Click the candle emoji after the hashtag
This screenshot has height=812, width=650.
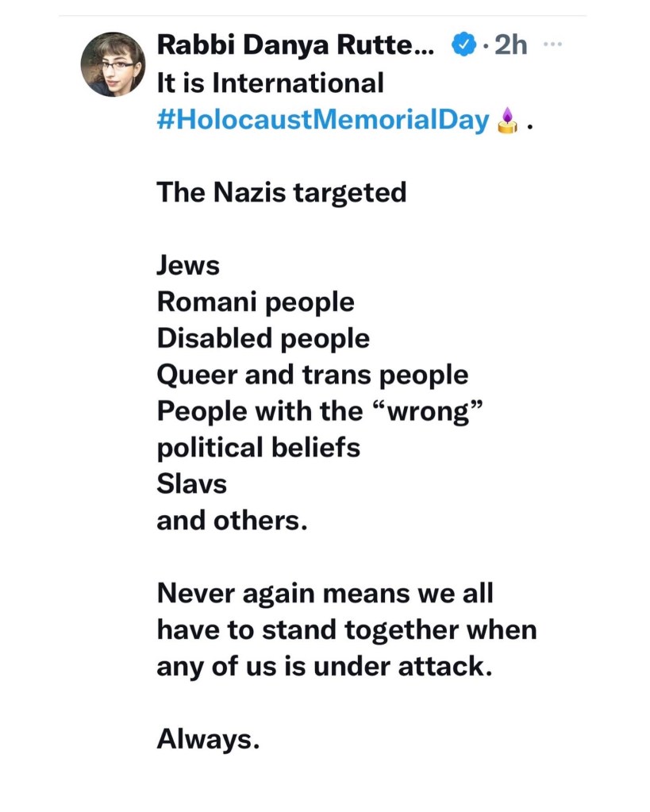[x=507, y=121]
